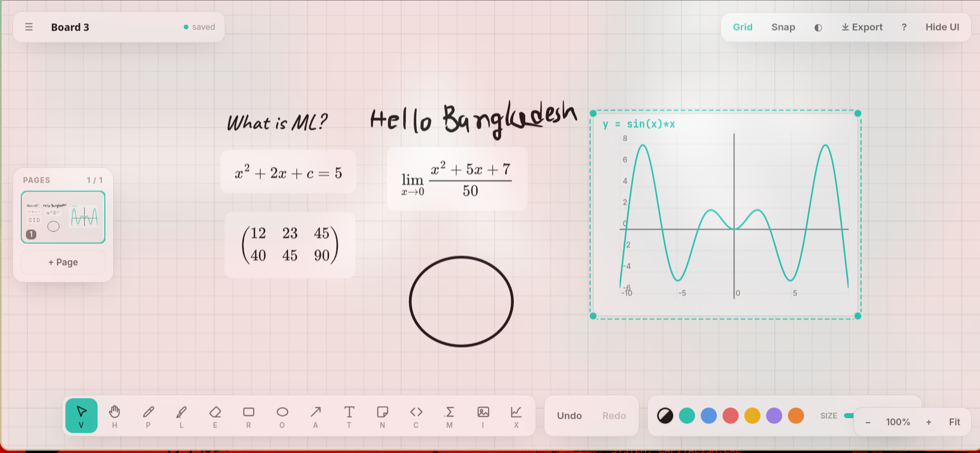Export the board

tap(862, 27)
